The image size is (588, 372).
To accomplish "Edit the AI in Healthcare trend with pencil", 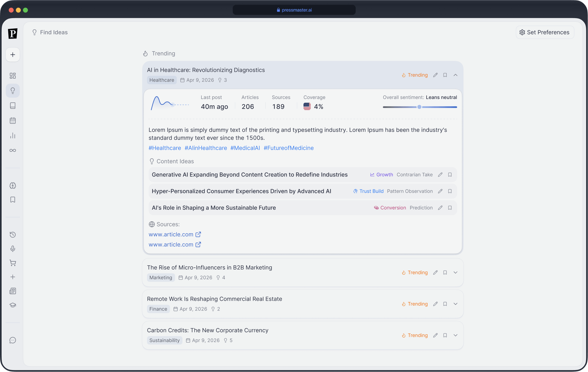I will tap(435, 75).
